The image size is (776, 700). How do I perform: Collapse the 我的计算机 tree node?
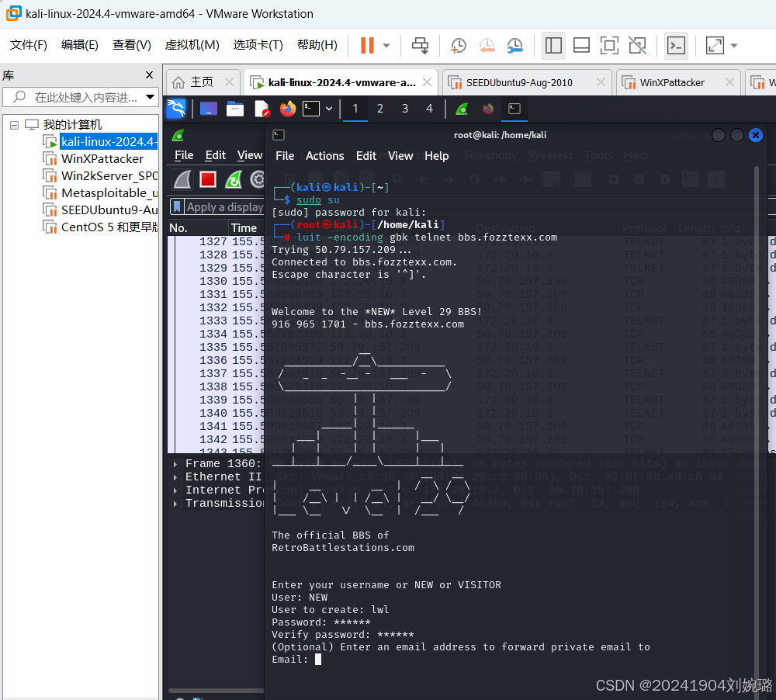[14, 125]
